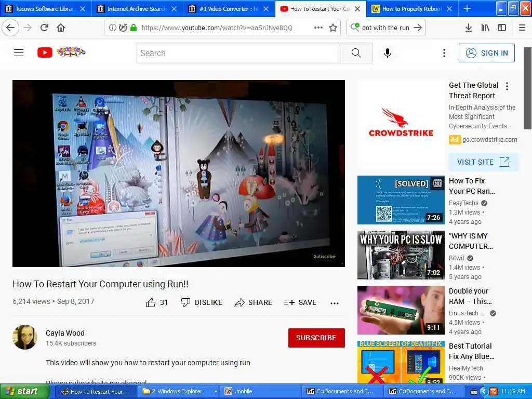Click the video player to play
Screen dimensions: 532x399
(179, 174)
